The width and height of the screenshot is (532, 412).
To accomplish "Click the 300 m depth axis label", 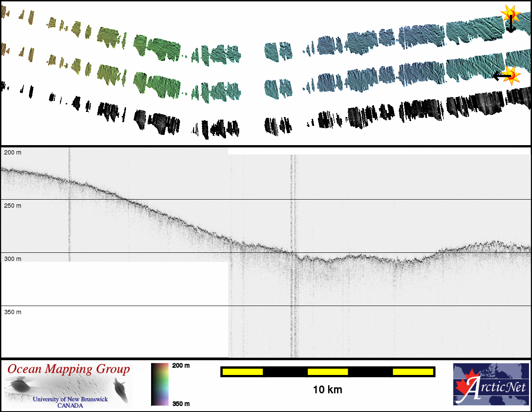I will click(x=13, y=259).
